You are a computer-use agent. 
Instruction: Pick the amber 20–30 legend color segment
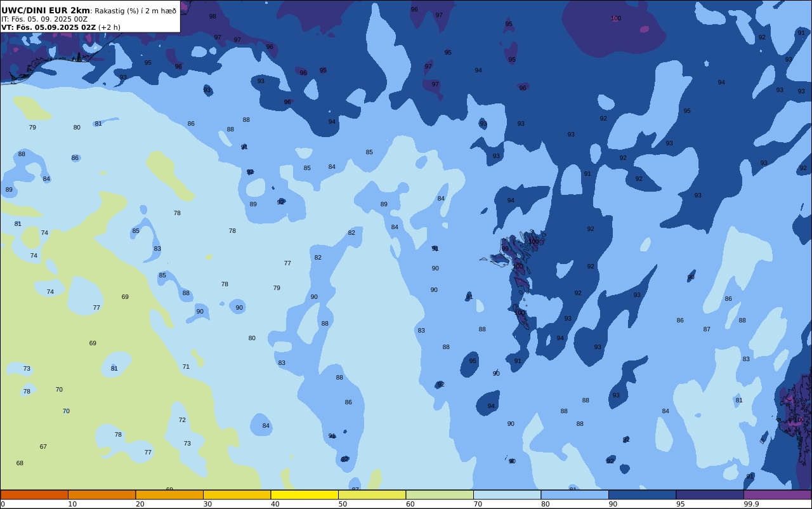[x=169, y=494]
